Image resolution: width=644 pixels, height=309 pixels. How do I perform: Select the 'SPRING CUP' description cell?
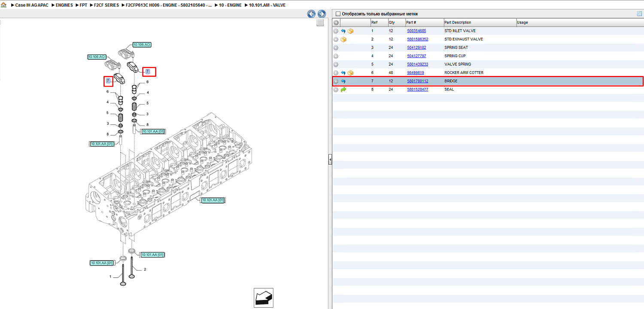[x=455, y=56]
